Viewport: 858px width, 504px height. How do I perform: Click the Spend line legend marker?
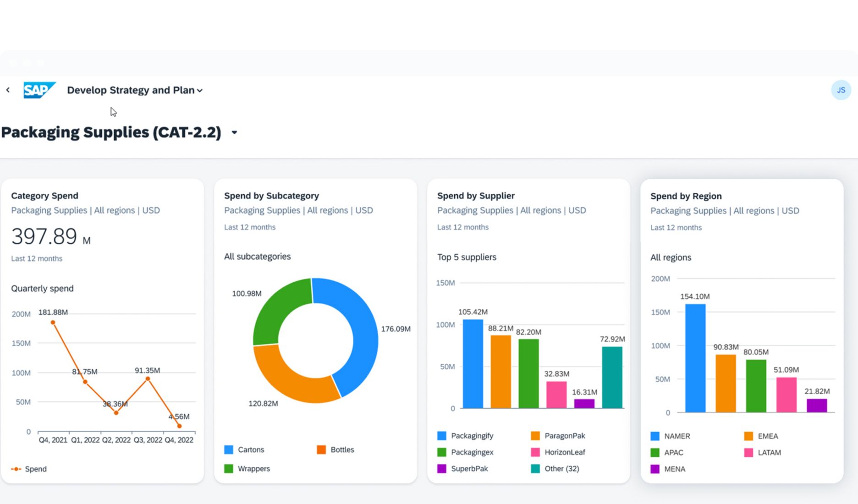pyautogui.click(x=16, y=469)
